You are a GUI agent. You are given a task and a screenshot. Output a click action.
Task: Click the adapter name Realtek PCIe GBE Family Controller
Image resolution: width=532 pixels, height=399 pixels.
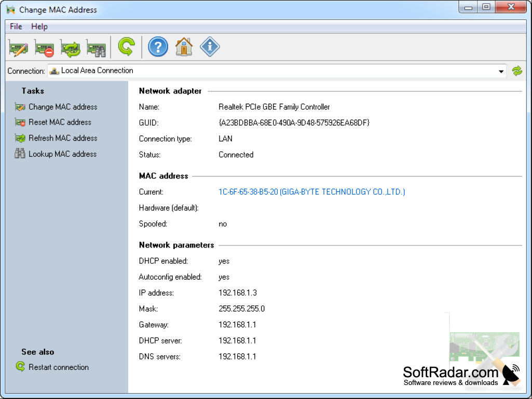274,107
